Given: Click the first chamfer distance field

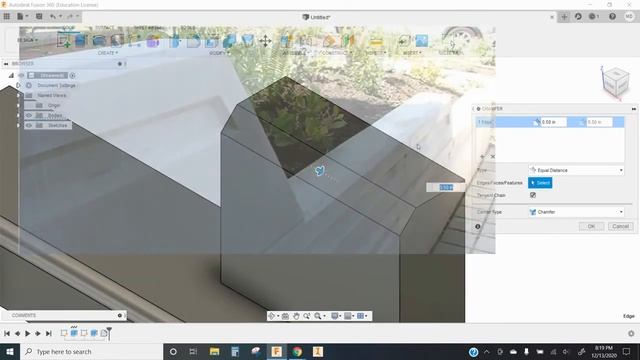Looking at the screenshot, I should pos(553,122).
